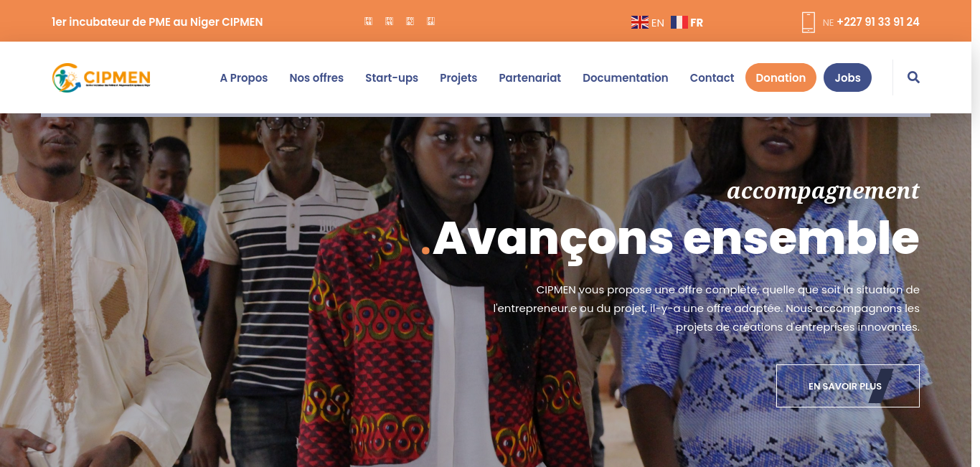Click the mobile phone icon in top bar

click(809, 22)
